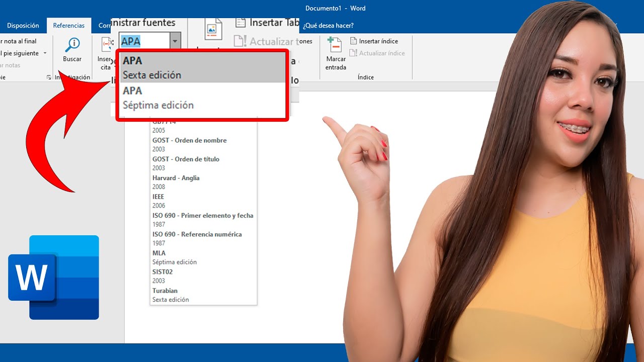Open the partially visible Corr… ribbon tab

click(105, 26)
